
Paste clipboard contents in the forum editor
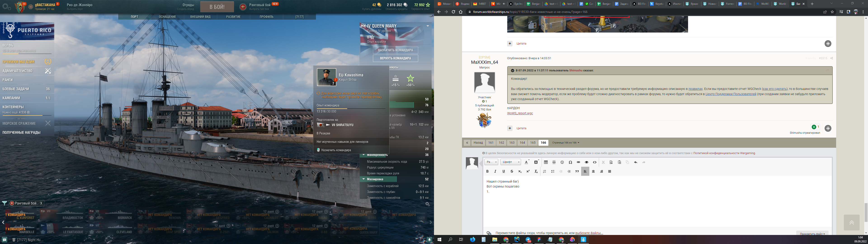pyautogui.click(x=619, y=162)
